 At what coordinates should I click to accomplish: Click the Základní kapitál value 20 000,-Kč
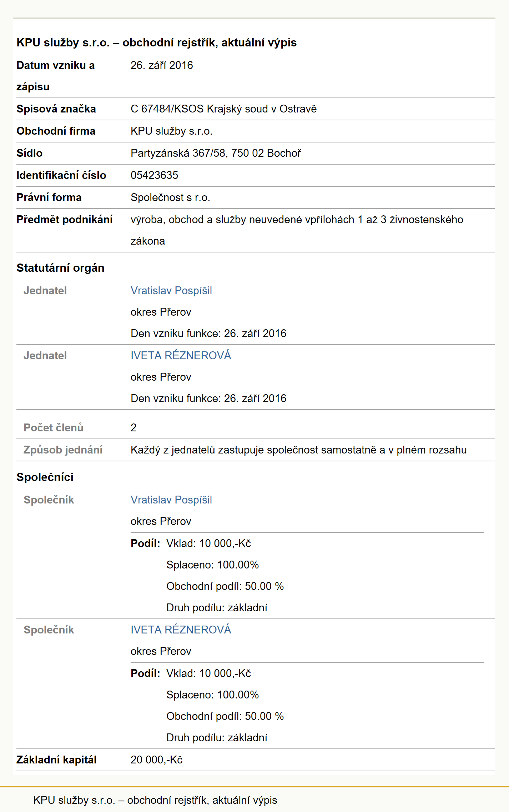[x=156, y=760]
